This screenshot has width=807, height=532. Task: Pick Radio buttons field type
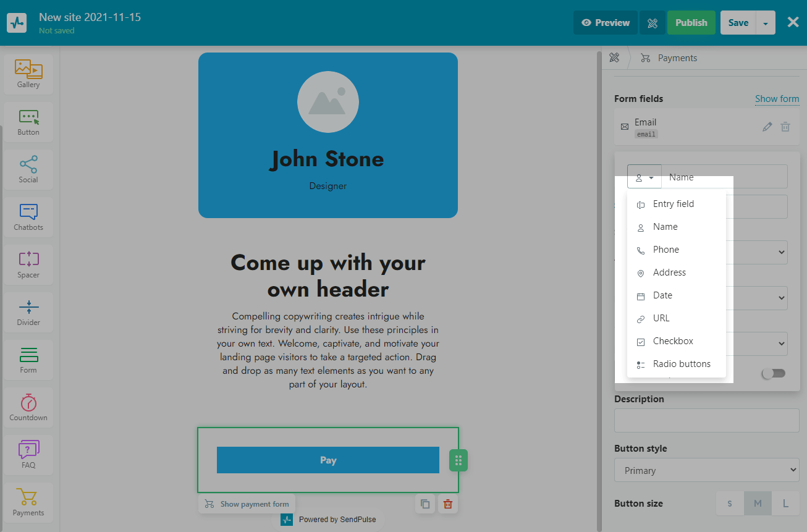tap(681, 364)
